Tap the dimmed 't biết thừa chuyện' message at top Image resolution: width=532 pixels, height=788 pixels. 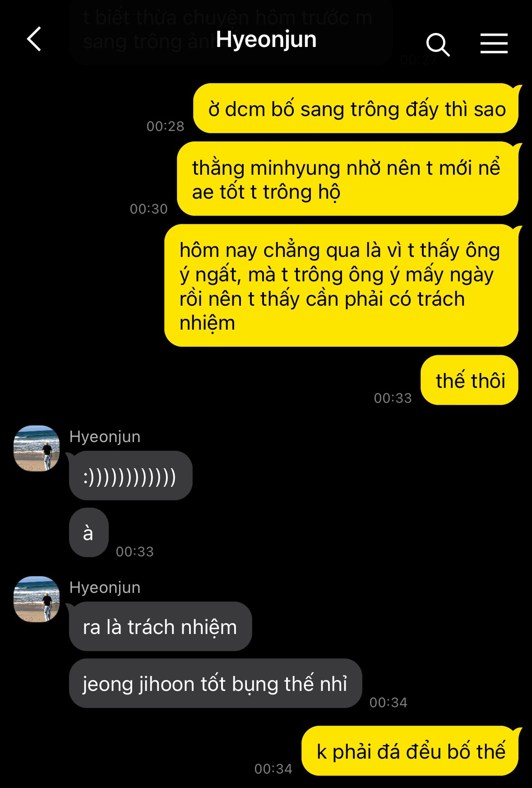coord(230,30)
